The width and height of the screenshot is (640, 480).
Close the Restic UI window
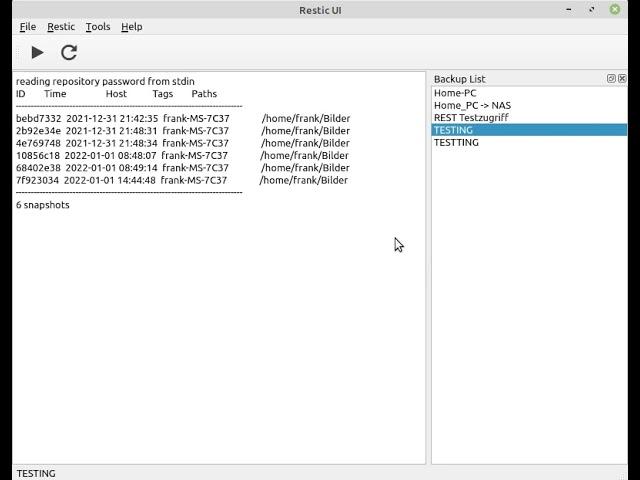[615, 9]
